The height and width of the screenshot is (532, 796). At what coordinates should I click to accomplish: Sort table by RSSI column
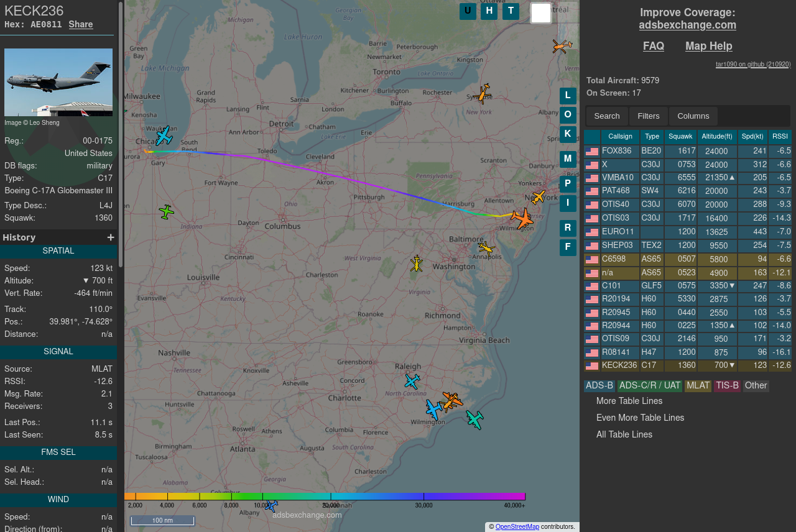(780, 137)
